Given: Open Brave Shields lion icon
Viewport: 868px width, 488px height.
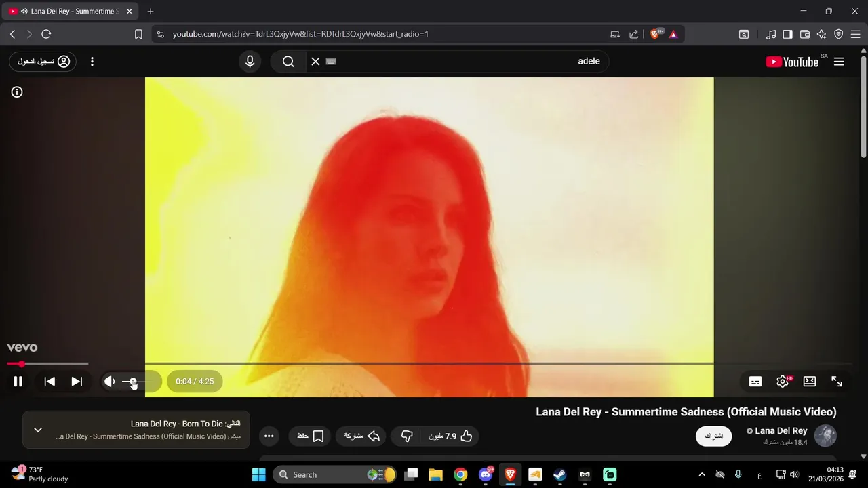Looking at the screenshot, I should pos(655,34).
